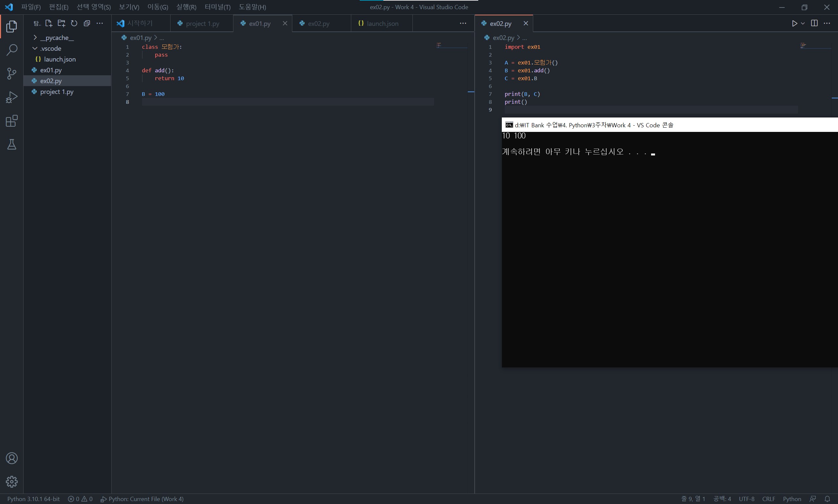This screenshot has width=838, height=504.
Task: Click Python 3.10.1 64-bit interpreter selector
Action: click(33, 498)
